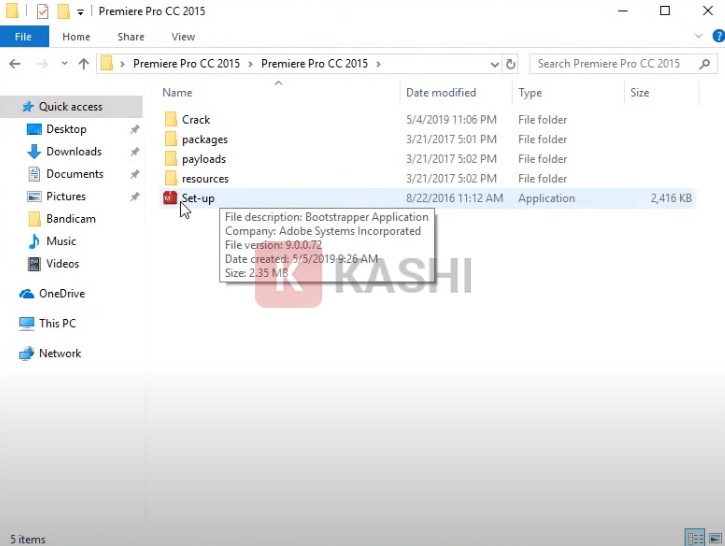Select This PC in navigation pane

[x=57, y=323]
